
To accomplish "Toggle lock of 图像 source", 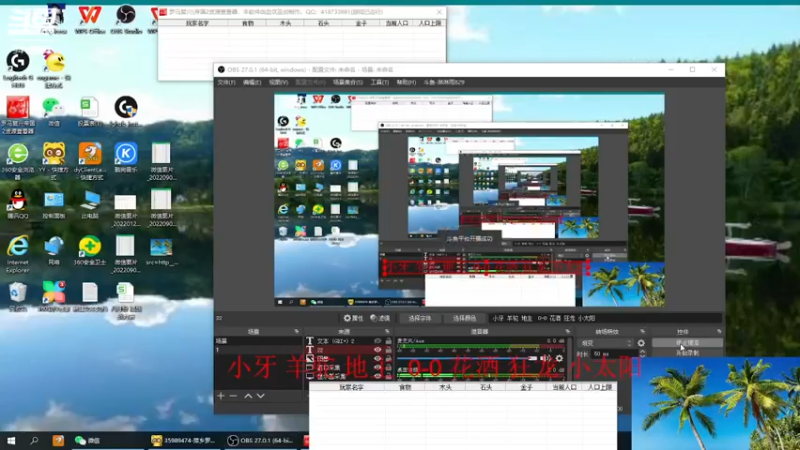I will [388, 359].
